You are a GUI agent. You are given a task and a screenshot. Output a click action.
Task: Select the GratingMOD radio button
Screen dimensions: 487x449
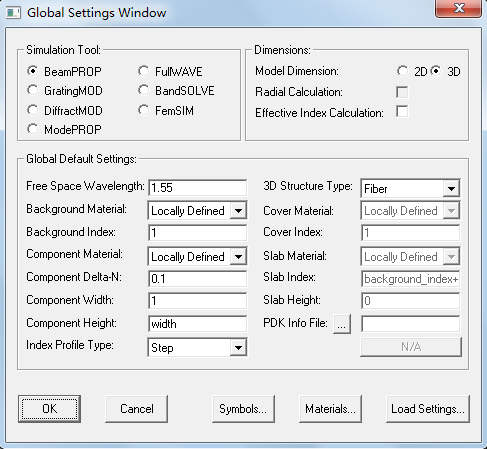(33, 90)
